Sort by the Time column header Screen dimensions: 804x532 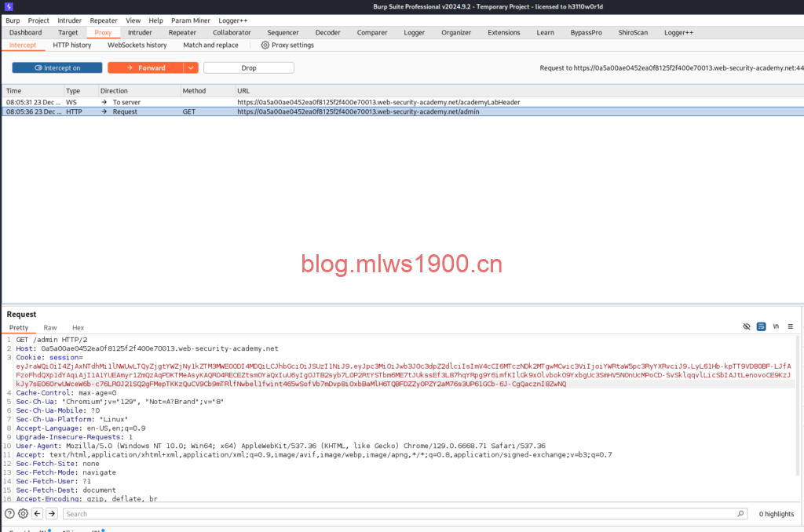33,91
